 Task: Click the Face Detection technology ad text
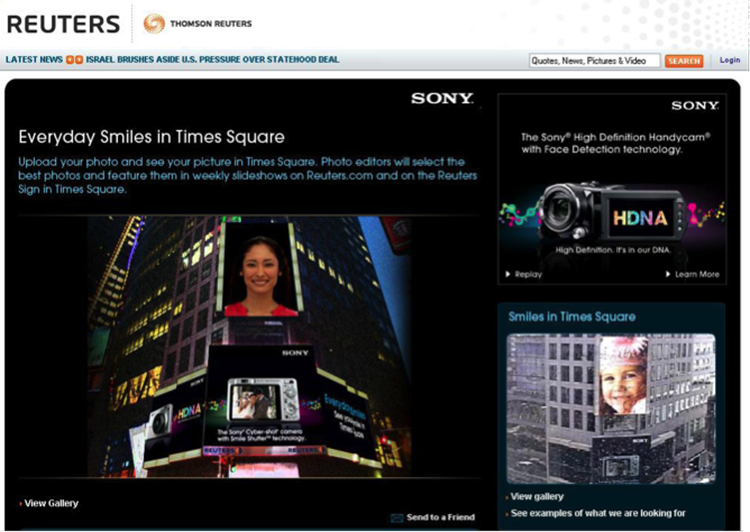[616, 144]
